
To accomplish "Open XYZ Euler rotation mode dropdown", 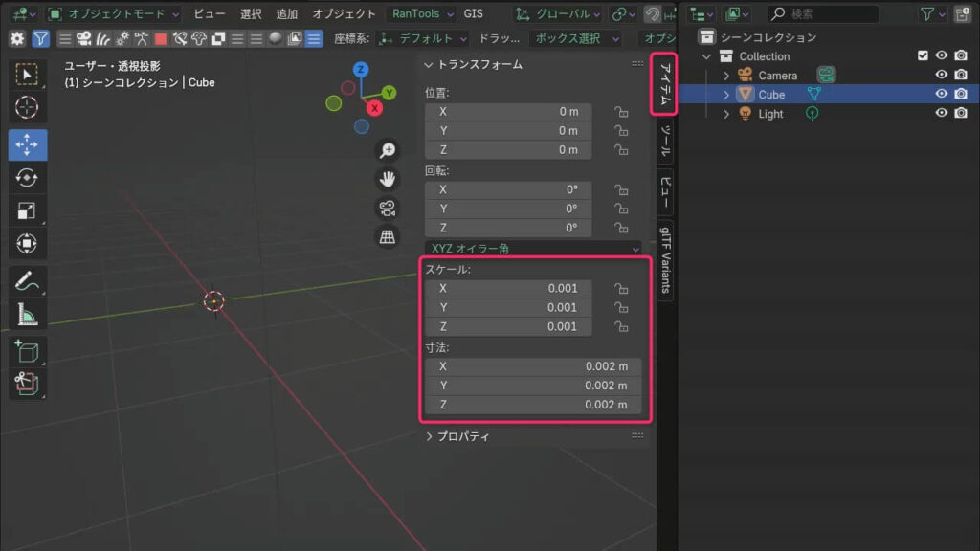I will click(533, 249).
